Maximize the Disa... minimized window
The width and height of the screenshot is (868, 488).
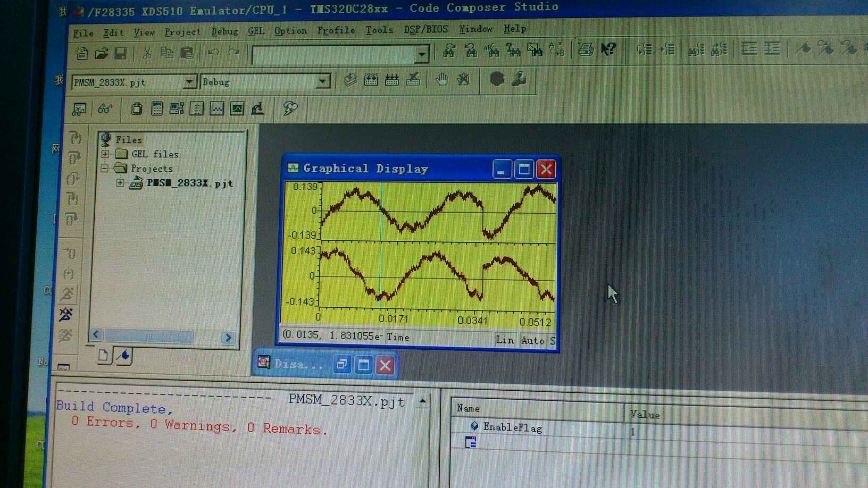(364, 365)
